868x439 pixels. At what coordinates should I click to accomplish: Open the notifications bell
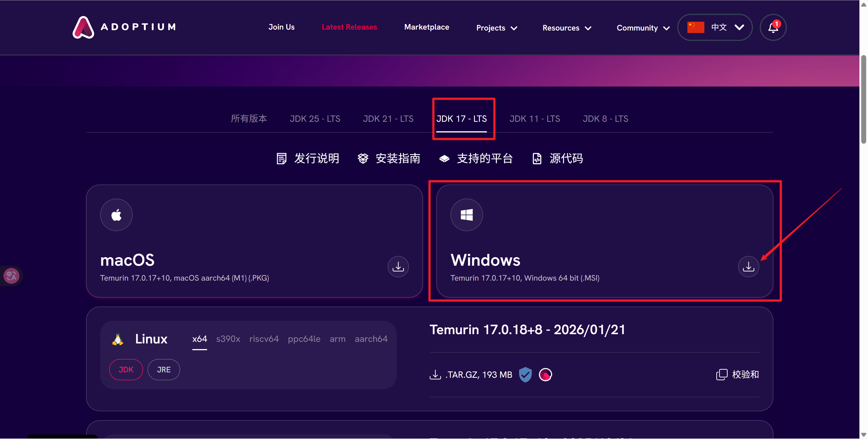coord(773,27)
